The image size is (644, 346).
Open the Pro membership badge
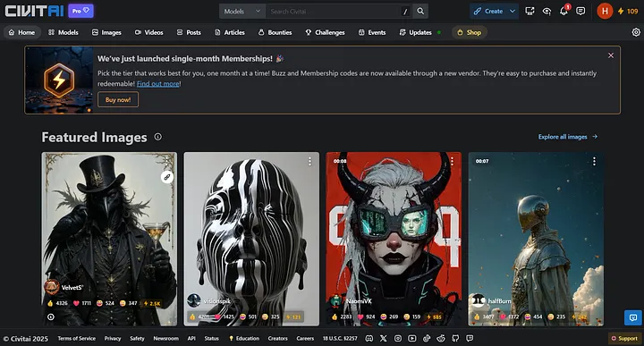80,11
